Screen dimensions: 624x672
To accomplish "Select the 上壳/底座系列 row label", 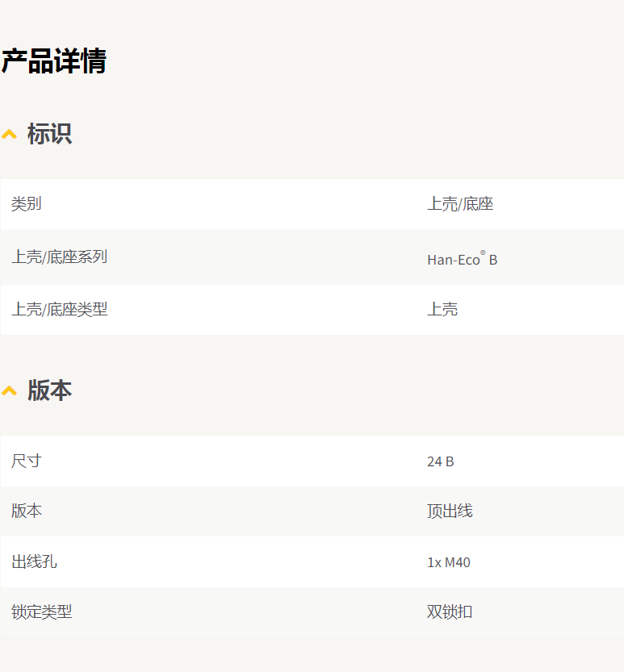I will 59,257.
